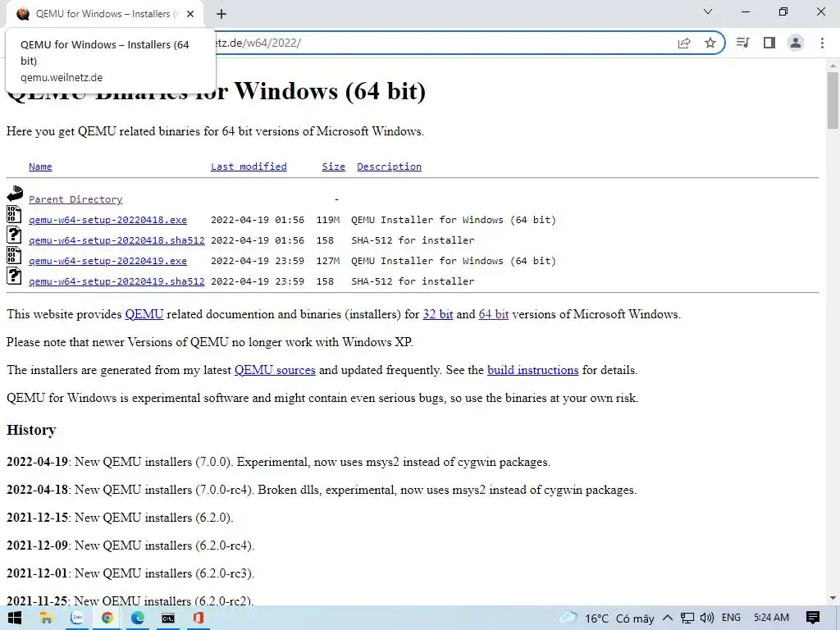Click the page vertical scrollbar thumb
This screenshot has width=840, height=630.
click(x=833, y=99)
